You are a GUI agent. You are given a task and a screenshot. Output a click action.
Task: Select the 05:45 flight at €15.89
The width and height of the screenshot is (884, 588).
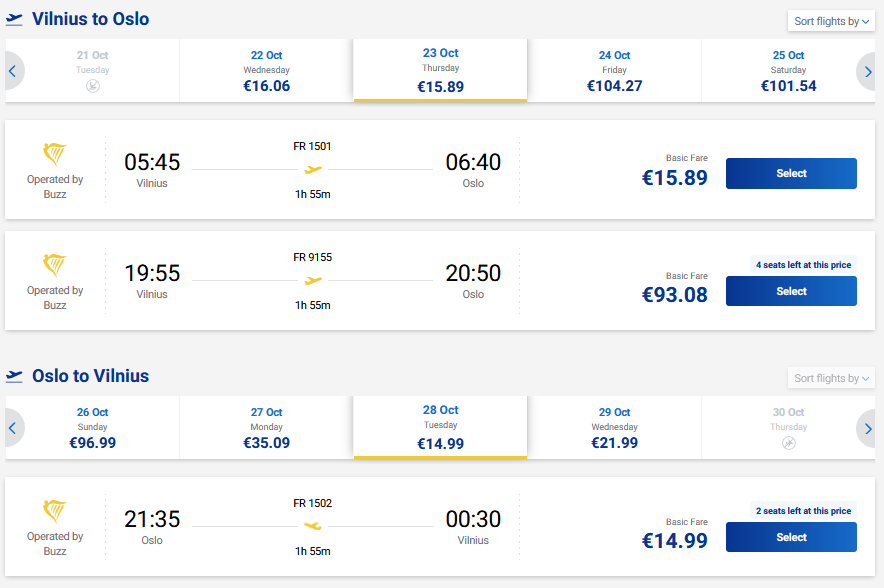(791, 174)
